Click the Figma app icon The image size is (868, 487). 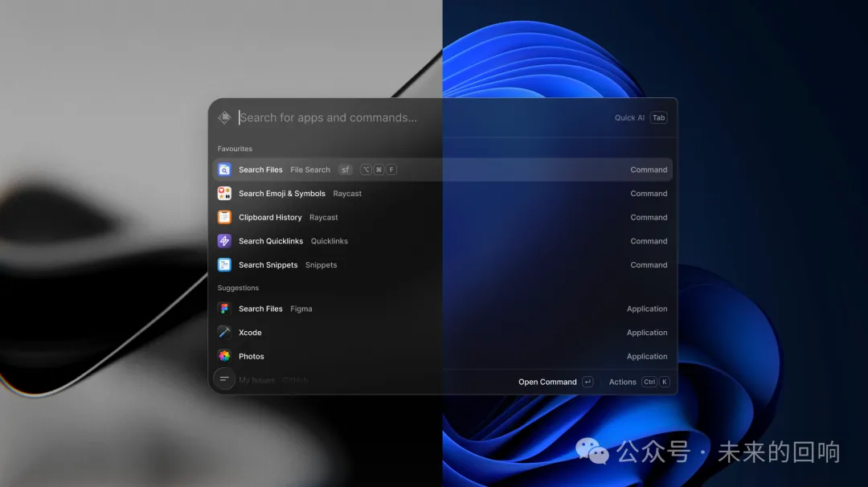pos(224,309)
